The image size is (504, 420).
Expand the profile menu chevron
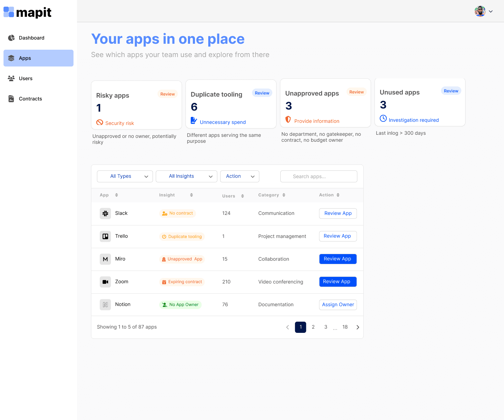(x=491, y=12)
